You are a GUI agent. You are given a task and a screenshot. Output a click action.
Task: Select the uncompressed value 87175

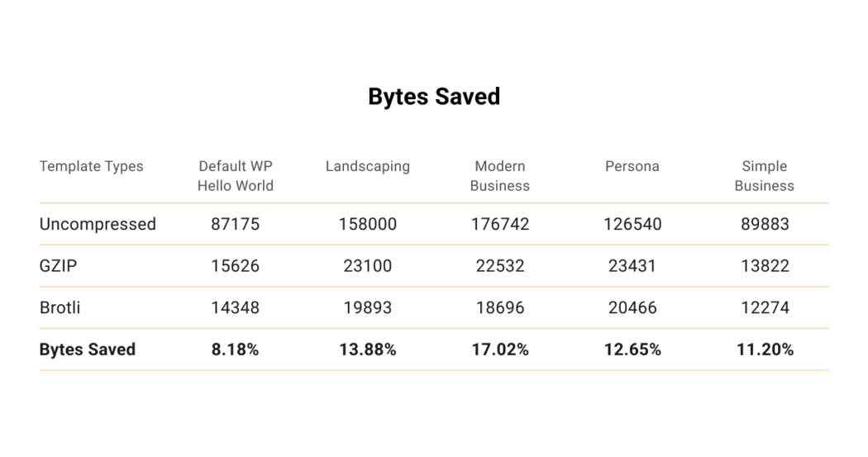click(236, 224)
